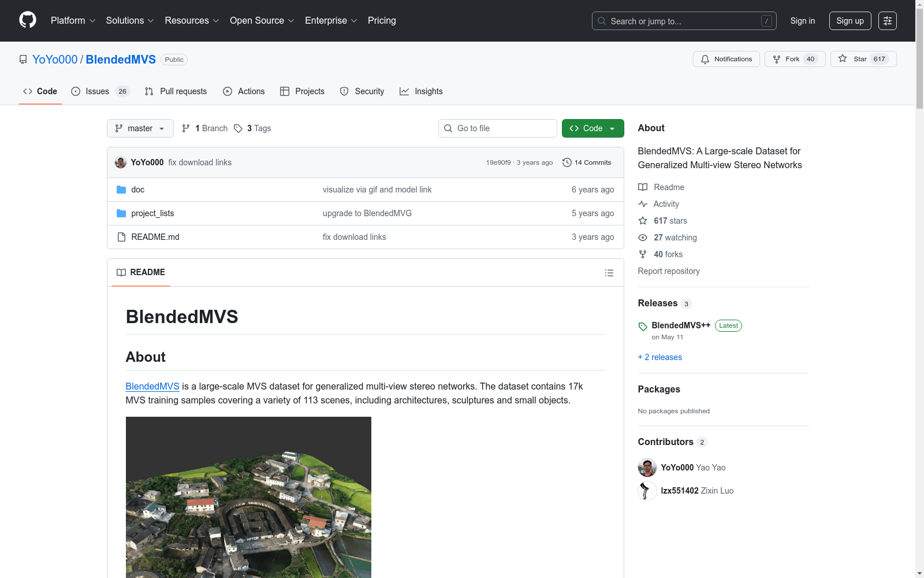The width and height of the screenshot is (924, 578).
Task: Expand the Open Source menu
Action: point(262,21)
